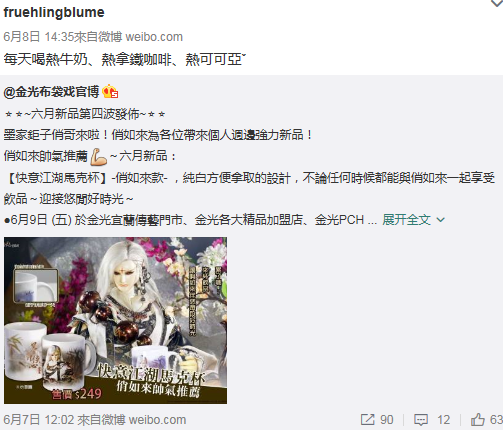Click the flexed bicep emoji

pyautogui.click(x=99, y=156)
